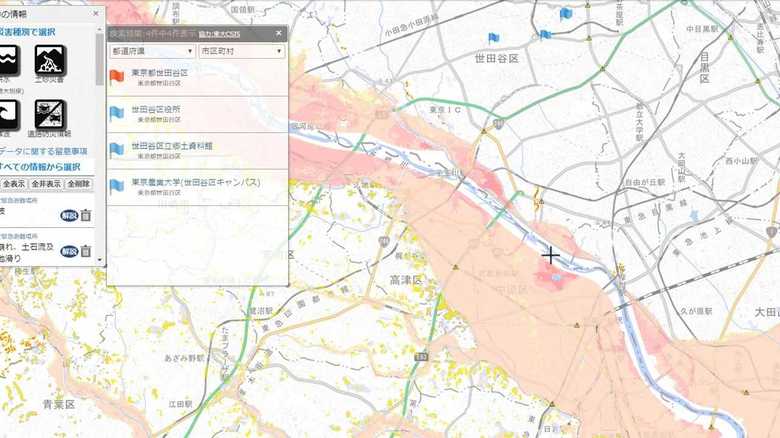Select the landslide (土砂災害) hazard icon
Screen dimensions: 780x438
tap(50, 60)
